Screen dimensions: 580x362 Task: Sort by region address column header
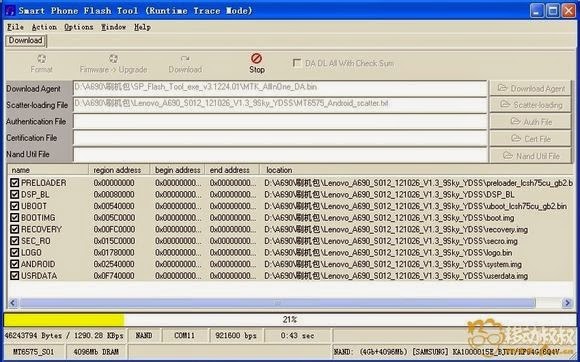(x=119, y=170)
